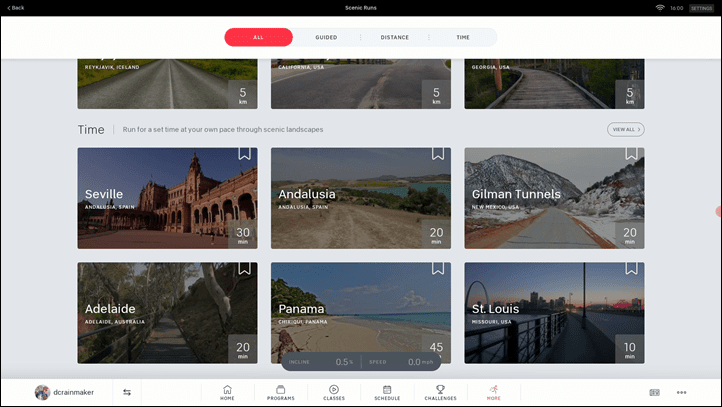Screen dimensions: 722x407
Task: Bookmark the Adelaide run
Action: [245, 268]
